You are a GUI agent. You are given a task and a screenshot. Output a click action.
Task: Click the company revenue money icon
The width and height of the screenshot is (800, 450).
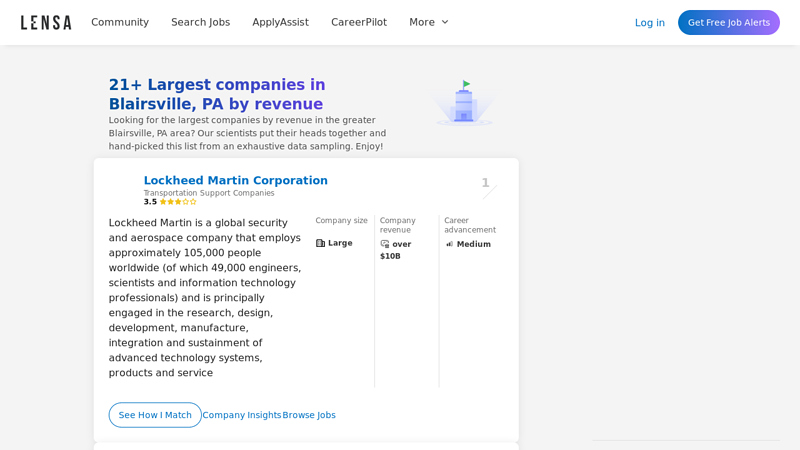385,244
